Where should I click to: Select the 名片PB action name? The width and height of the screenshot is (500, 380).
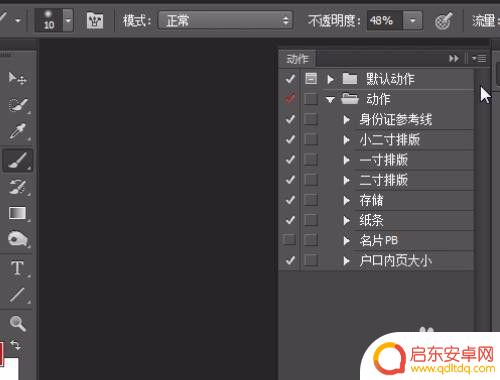tap(379, 240)
